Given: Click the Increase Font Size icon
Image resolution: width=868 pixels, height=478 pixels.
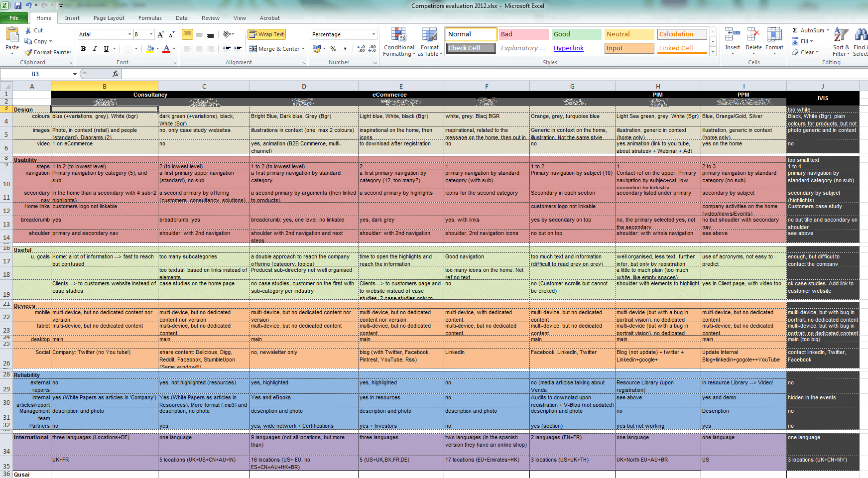Looking at the screenshot, I should (x=160, y=34).
